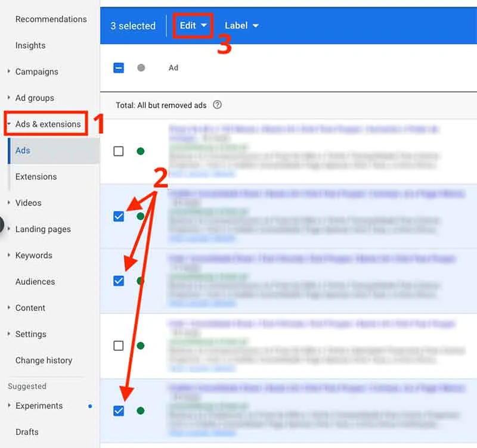Expand the Ad groups arrow

[8, 98]
